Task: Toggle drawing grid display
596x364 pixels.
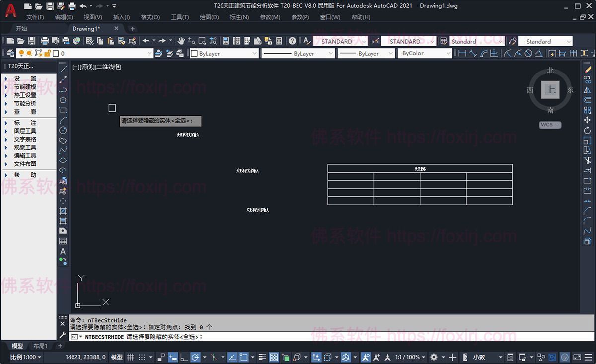Action: (x=131, y=357)
